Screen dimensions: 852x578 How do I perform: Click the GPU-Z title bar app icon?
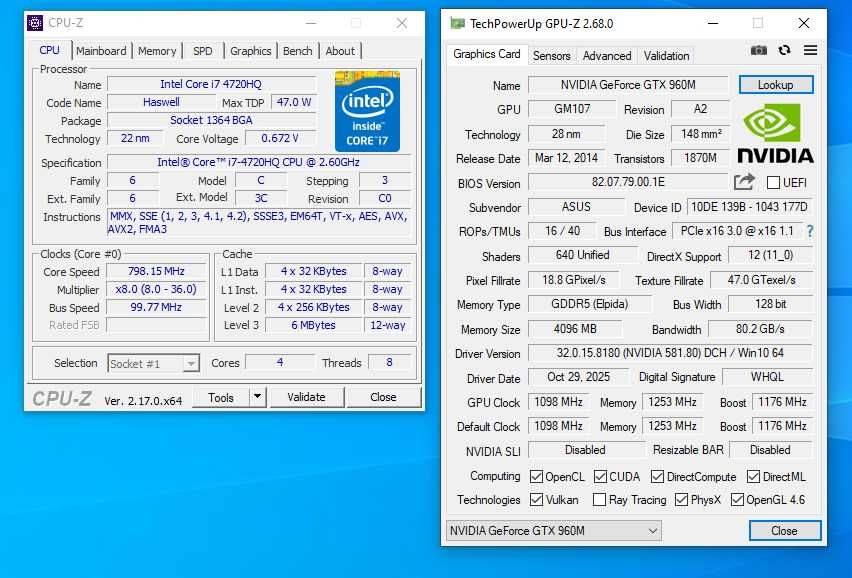458,23
